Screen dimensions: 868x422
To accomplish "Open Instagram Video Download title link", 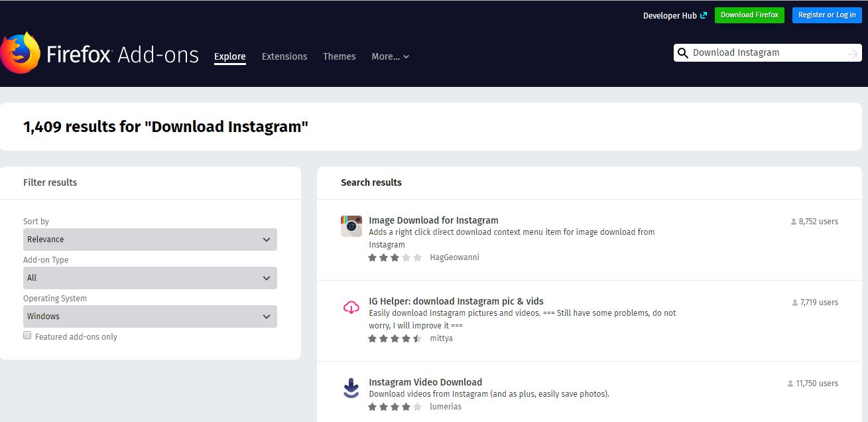I will click(x=426, y=382).
